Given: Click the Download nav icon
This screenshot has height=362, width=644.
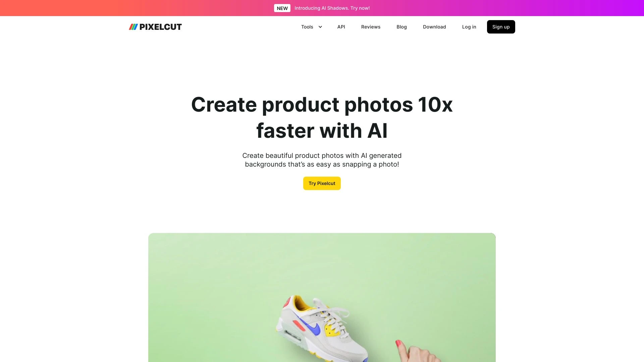Looking at the screenshot, I should pos(434,26).
